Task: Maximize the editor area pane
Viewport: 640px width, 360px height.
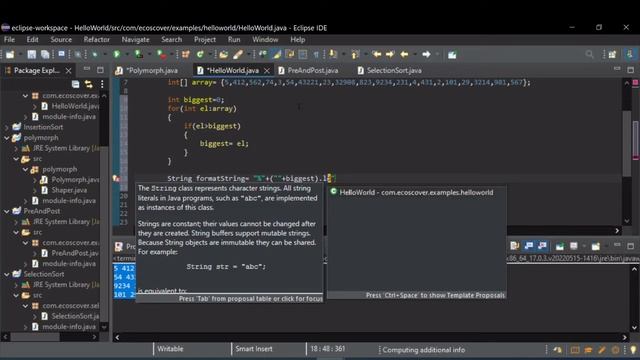Action: 631,70
